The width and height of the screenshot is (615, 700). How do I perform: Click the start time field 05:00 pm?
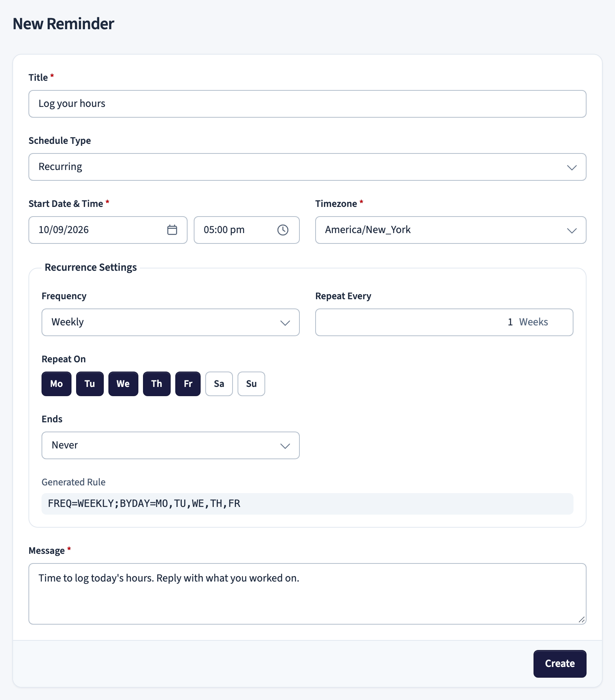[x=247, y=230]
